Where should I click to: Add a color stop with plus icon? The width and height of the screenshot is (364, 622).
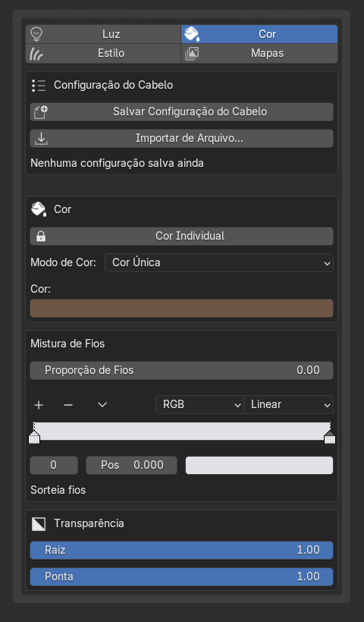tap(39, 405)
